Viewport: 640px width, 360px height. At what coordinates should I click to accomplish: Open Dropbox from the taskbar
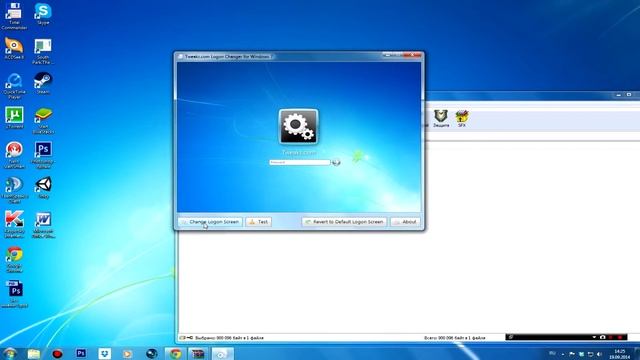click(x=104, y=353)
